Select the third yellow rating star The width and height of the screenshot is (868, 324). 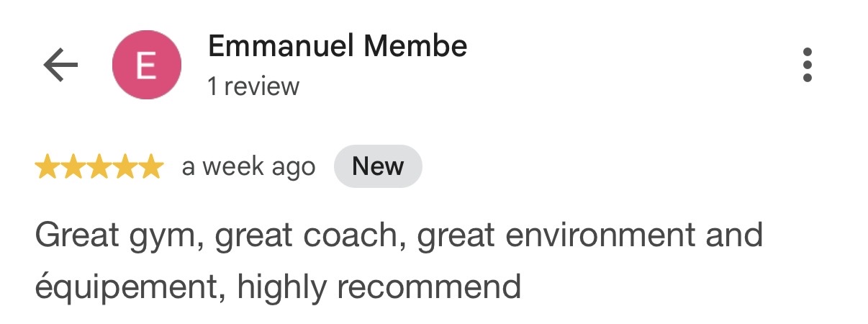click(99, 167)
